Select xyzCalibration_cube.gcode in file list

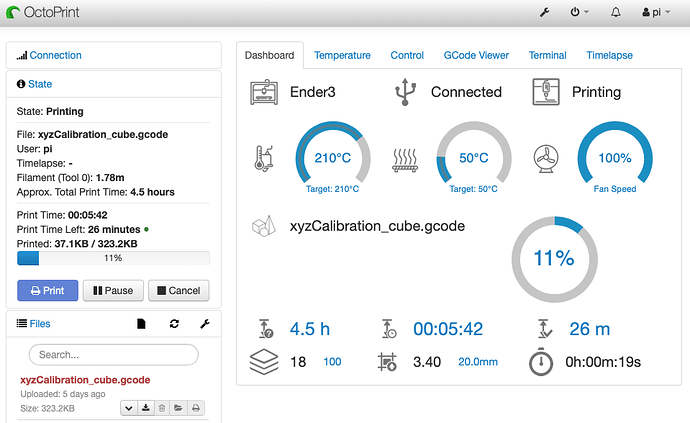(85, 380)
